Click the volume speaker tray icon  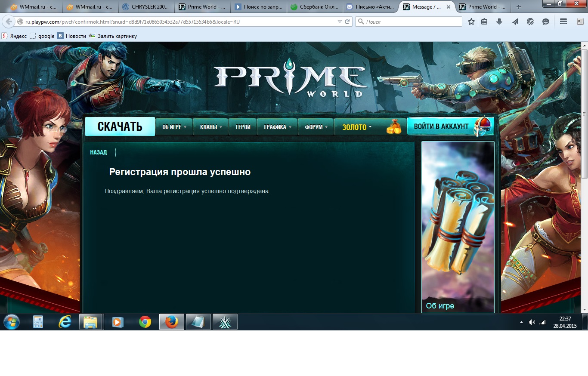(x=532, y=322)
